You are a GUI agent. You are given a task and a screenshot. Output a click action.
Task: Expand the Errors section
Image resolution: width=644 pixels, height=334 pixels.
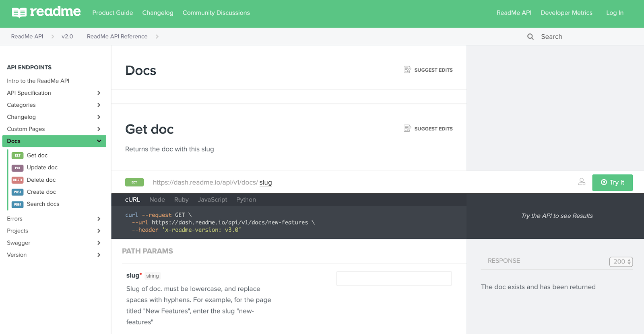[x=99, y=219]
